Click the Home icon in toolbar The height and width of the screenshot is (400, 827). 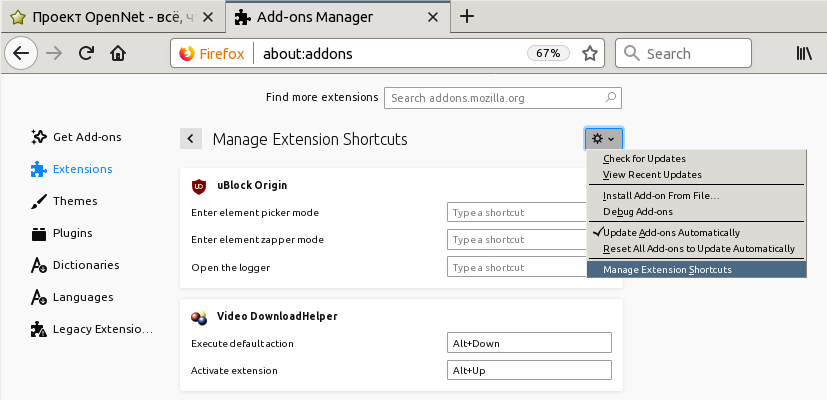(118, 54)
